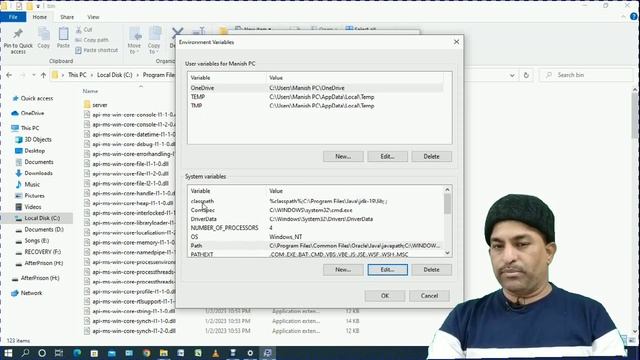This screenshot has height=360, width=640.
Task: Open Task View on taskbar
Action: pos(59,353)
